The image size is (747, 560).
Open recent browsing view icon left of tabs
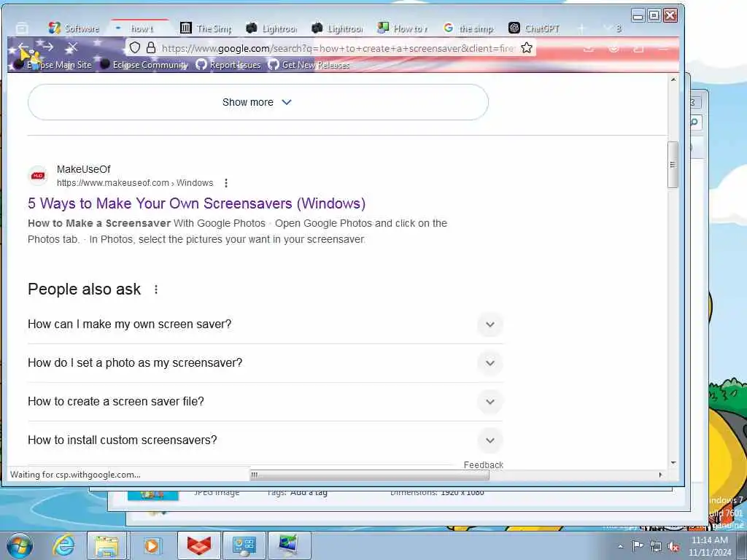pos(21,28)
